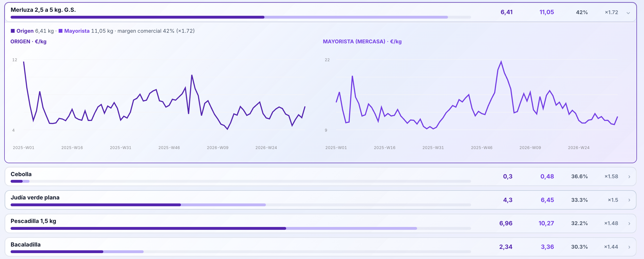Click Bacaladilla origin price 2,34

(506, 247)
